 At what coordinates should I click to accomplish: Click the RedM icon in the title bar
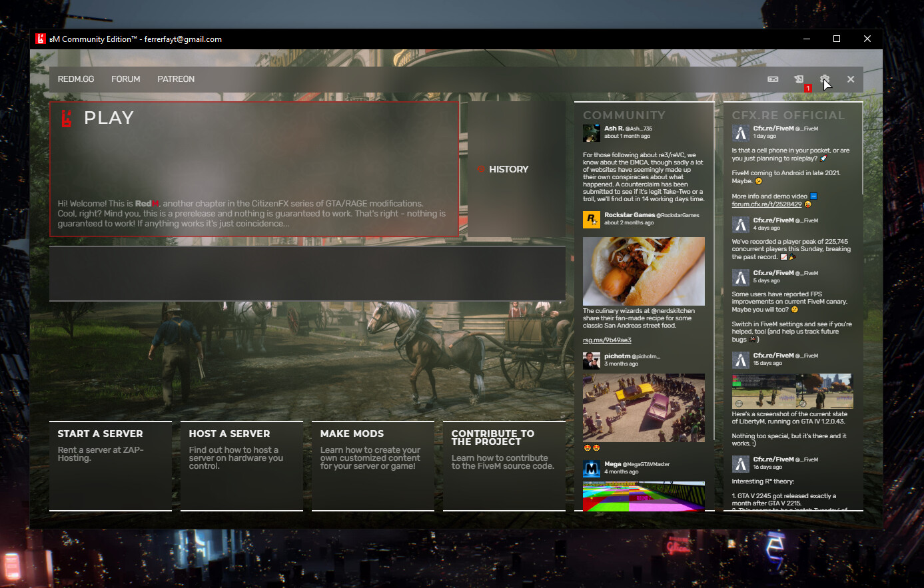pyautogui.click(x=41, y=39)
